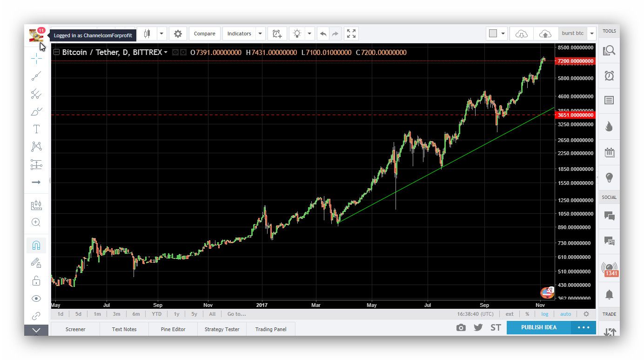Toggle magnet mode for drawings
Screen dimensions: 644x360
36,245
